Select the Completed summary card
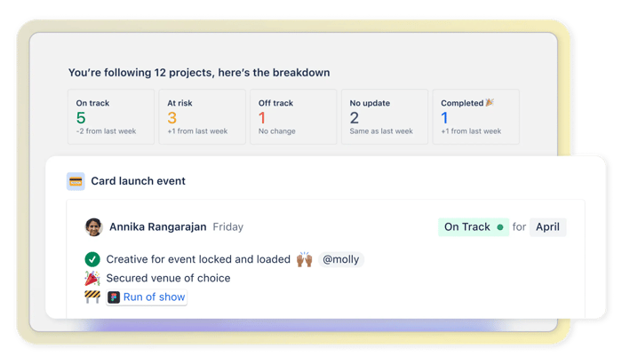The height and width of the screenshot is (364, 622). coord(476,116)
